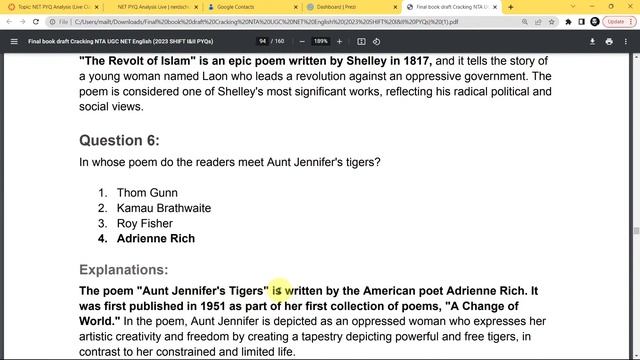Screen dimensions: 640x360
Task: Click the bold answer Adrienne Rich
Action: 156,238
